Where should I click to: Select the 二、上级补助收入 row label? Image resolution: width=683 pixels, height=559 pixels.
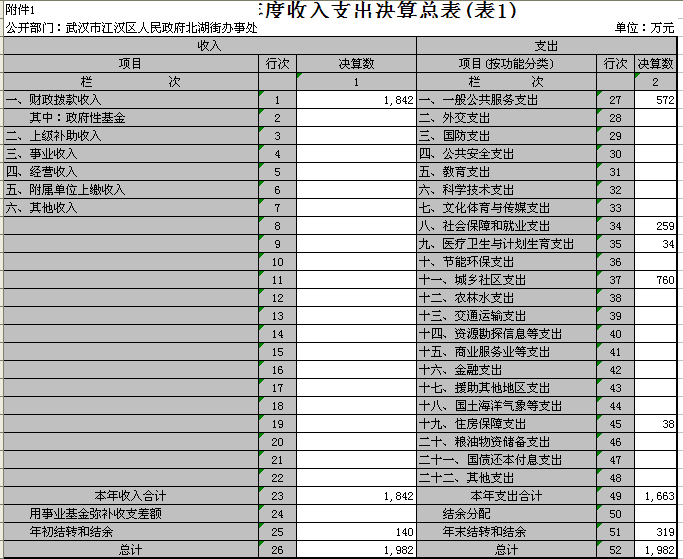pyautogui.click(x=130, y=136)
